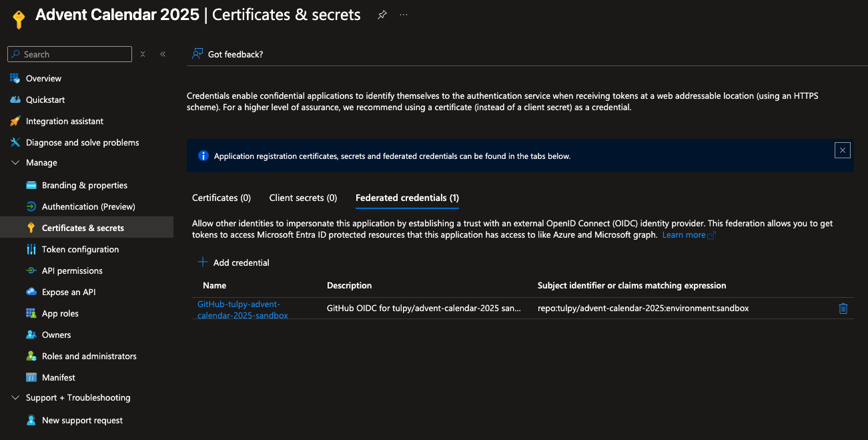Collapse the Manage section

click(x=16, y=163)
